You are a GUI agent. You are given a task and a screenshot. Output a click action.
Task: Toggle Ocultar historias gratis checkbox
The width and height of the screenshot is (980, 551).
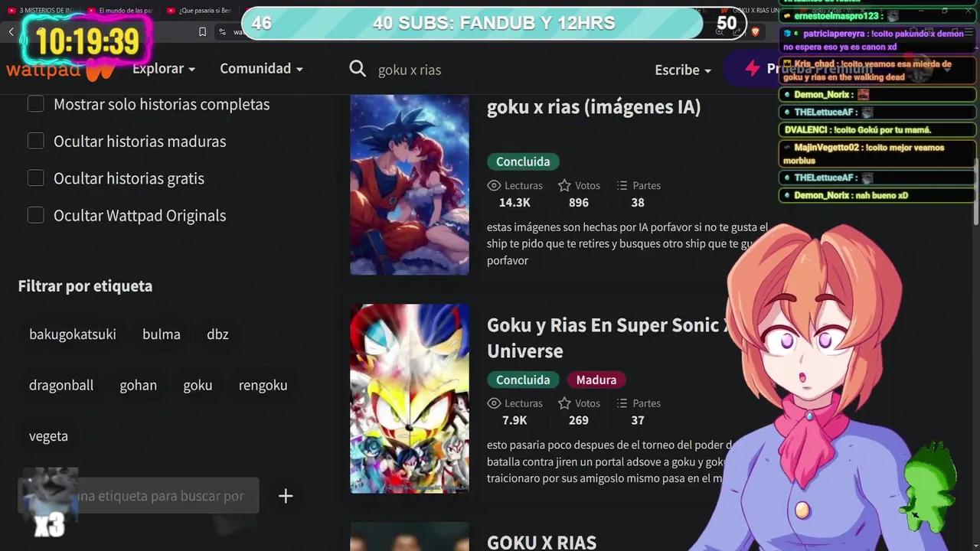coord(36,178)
